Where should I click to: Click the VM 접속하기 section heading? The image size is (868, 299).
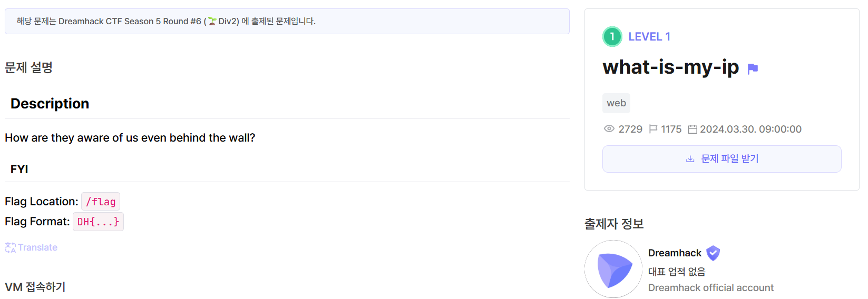(35, 287)
